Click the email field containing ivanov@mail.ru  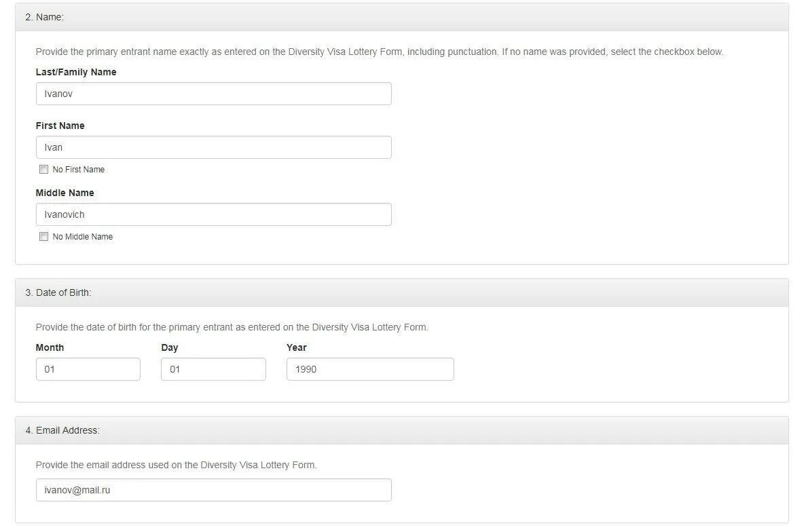pyautogui.click(x=213, y=490)
